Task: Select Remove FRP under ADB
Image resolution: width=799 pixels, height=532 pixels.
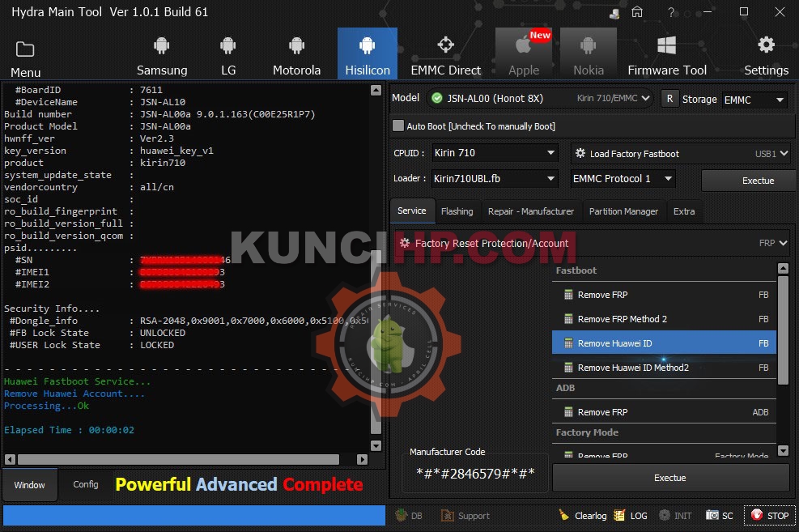Action: (664, 411)
